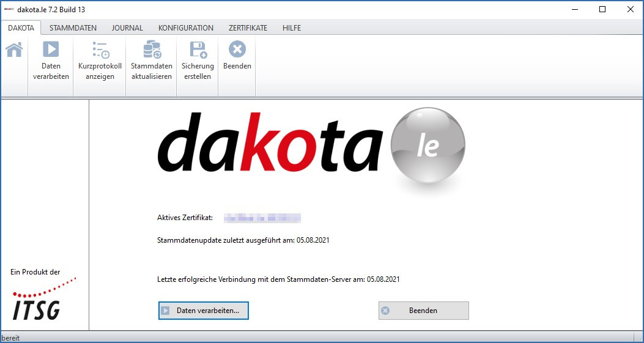Image resolution: width=644 pixels, height=343 pixels.
Task: Minimize the dakota.le window
Action: [574, 9]
